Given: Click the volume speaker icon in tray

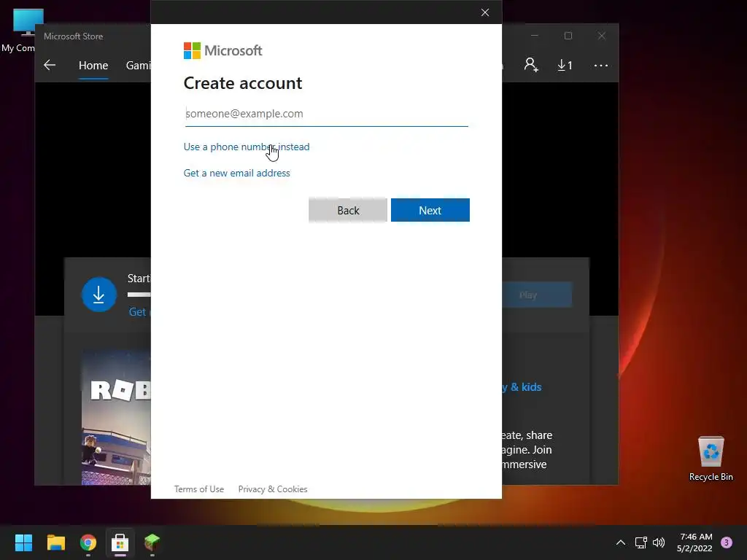Looking at the screenshot, I should (659, 542).
